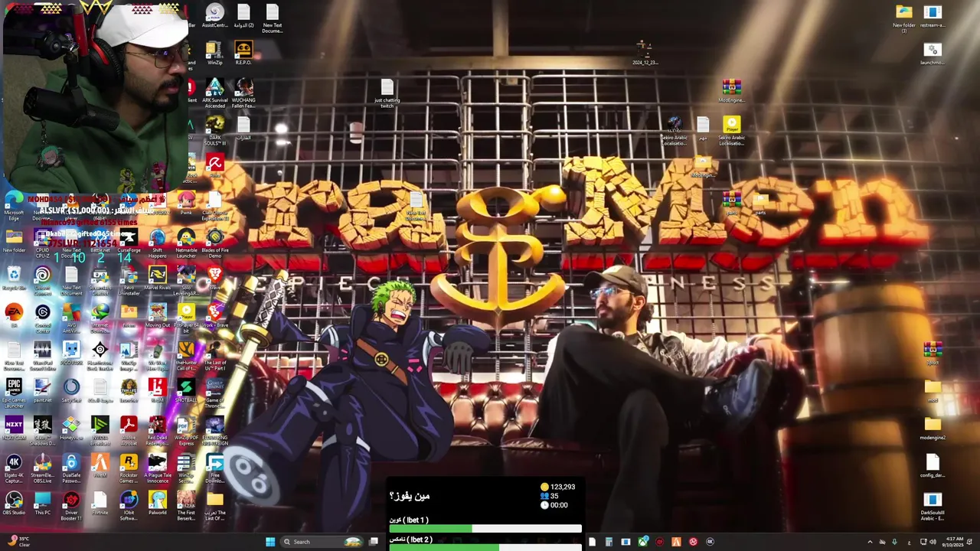Launch NZXT CAM shortcut
This screenshot has width=980, height=551.
point(14,428)
